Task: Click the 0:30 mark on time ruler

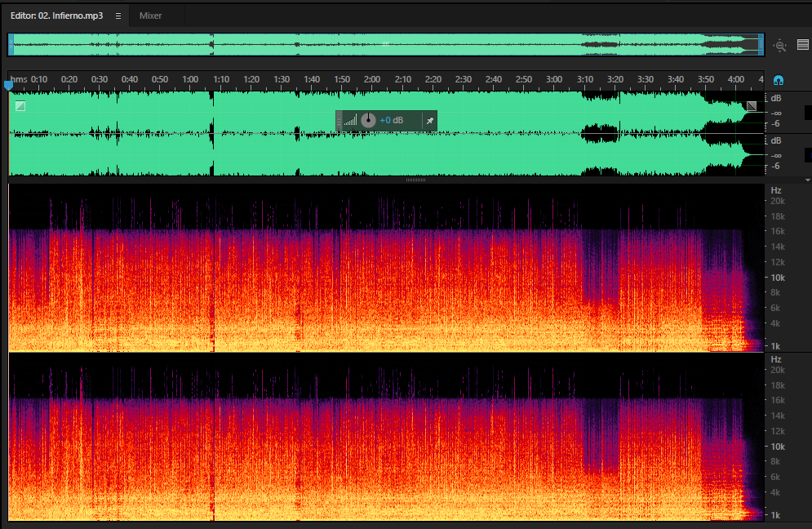Action: [x=100, y=79]
